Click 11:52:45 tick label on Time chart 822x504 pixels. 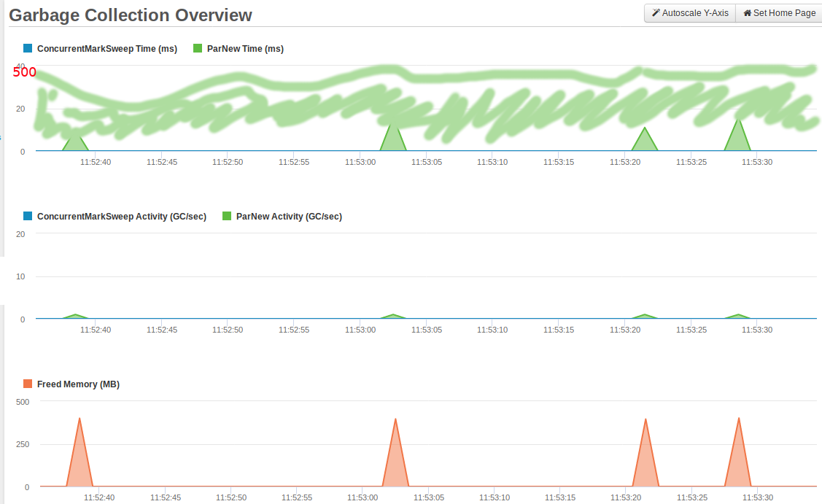(162, 162)
